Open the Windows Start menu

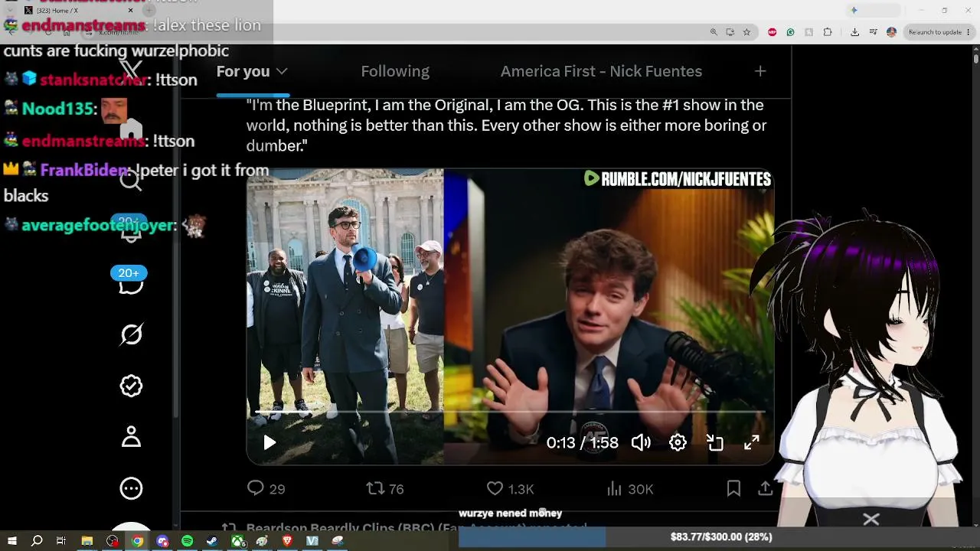click(12, 541)
